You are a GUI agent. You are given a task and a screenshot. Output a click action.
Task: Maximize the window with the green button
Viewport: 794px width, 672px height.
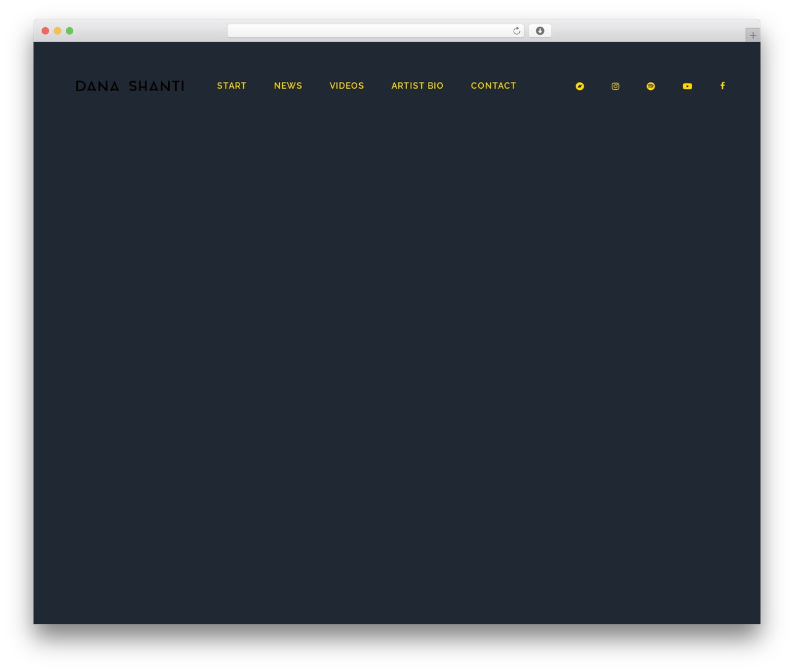69,31
